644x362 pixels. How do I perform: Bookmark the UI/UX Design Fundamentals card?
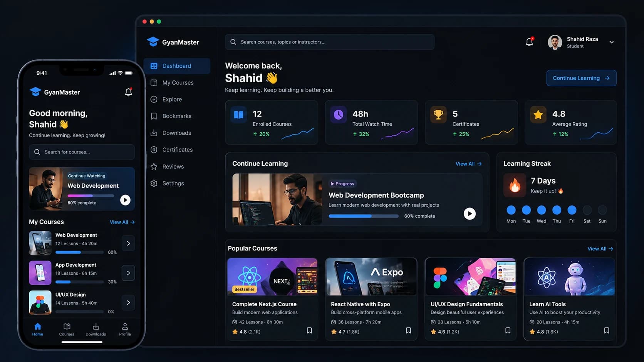click(x=508, y=330)
